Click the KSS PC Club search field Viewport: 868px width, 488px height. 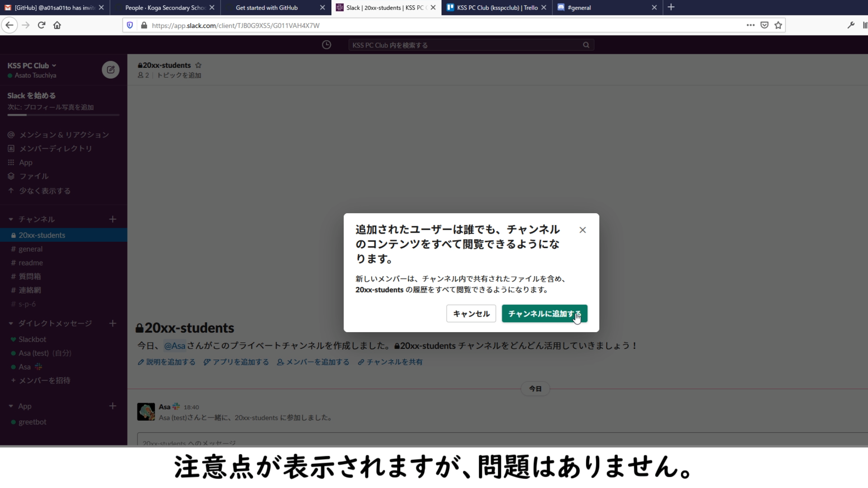point(466,45)
